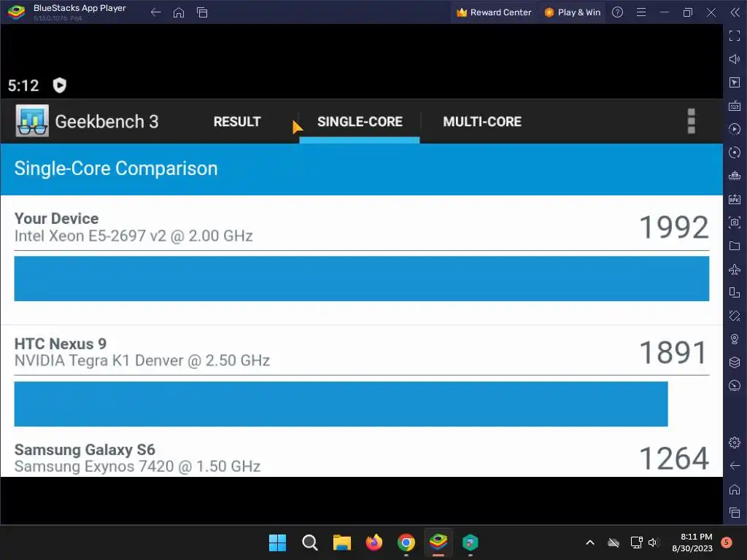Viewport: 747px width, 560px height.
Task: Click the taskbar volume icon
Action: pyautogui.click(x=653, y=542)
